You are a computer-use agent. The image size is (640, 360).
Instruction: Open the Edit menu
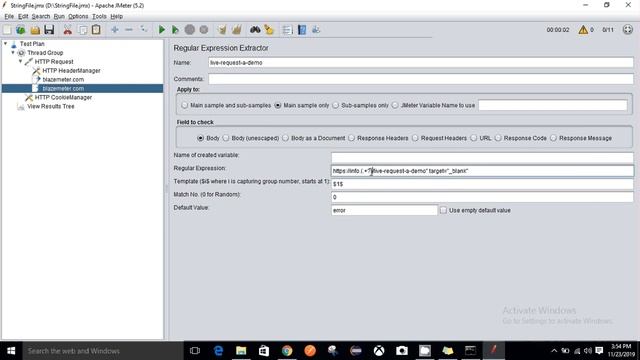23,16
